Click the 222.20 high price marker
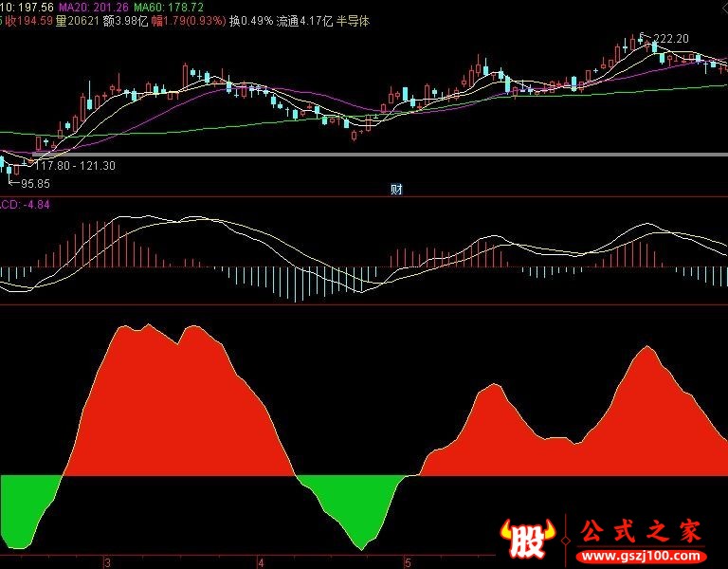Viewport: 728px width, 569px height. [671, 39]
